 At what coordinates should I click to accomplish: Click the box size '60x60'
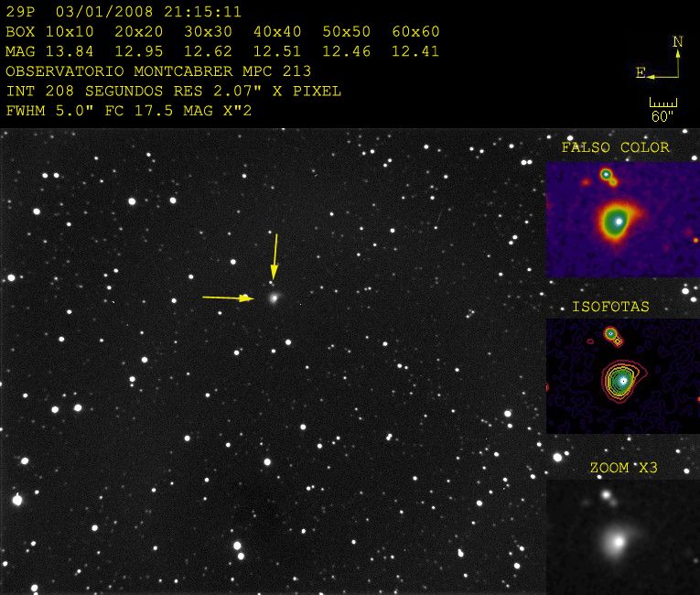pos(415,32)
